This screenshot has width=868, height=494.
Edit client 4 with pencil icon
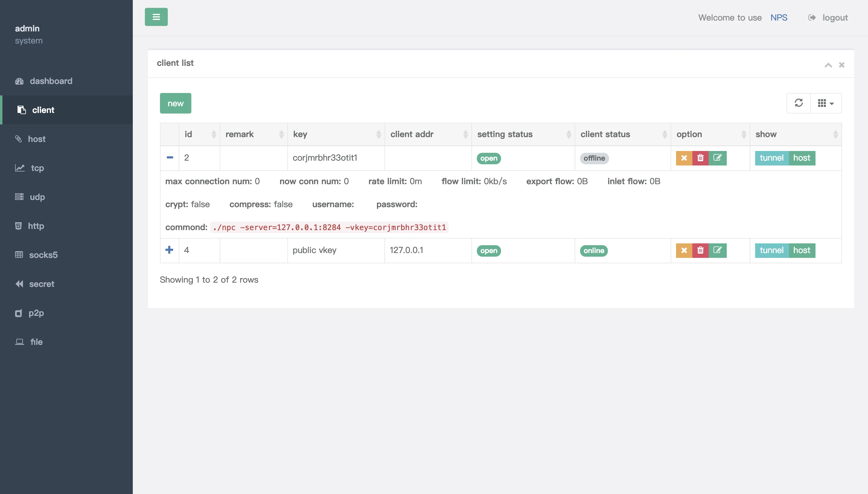717,250
